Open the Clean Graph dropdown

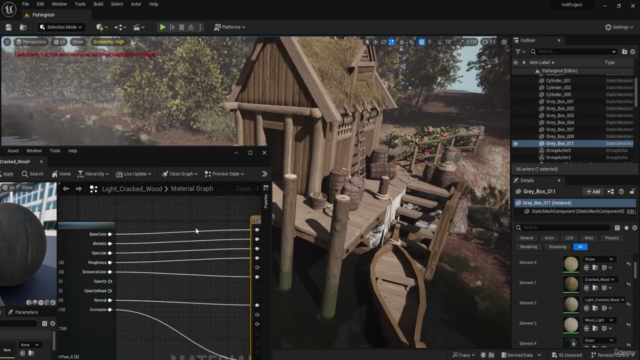pos(180,174)
